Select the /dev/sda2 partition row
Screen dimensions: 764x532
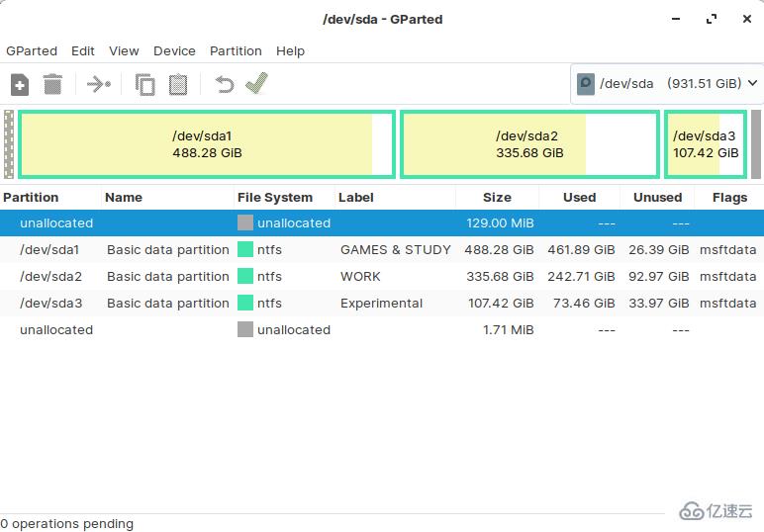(x=382, y=277)
